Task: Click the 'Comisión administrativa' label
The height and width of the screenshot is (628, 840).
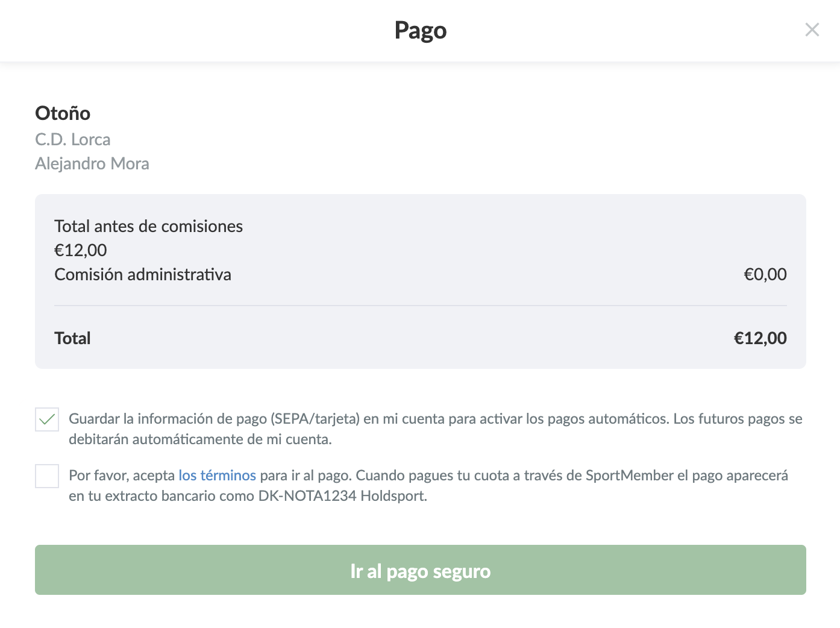Action: tap(143, 275)
